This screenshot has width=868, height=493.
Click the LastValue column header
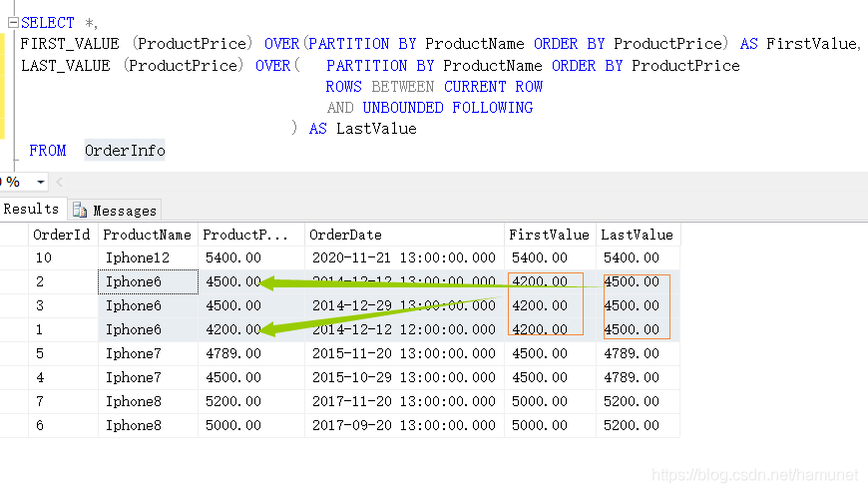[x=637, y=236]
